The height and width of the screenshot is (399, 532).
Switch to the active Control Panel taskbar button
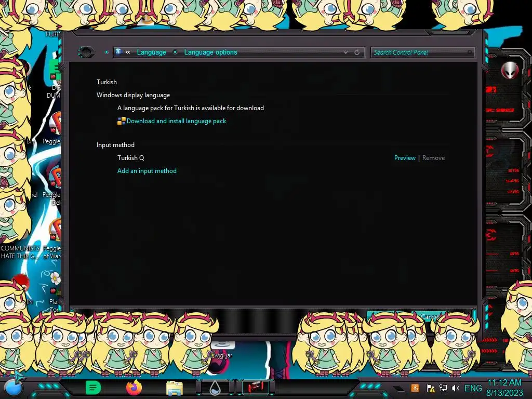(x=256, y=388)
